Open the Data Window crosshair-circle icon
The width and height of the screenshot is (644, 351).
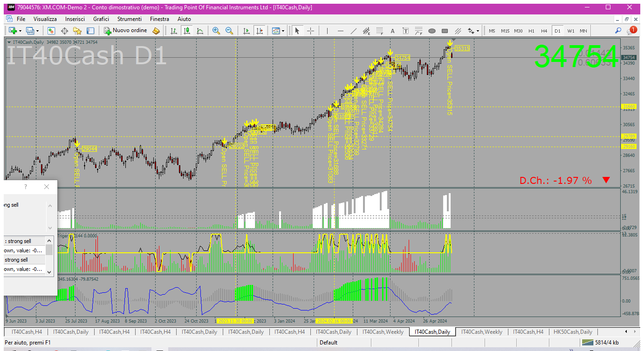(64, 31)
